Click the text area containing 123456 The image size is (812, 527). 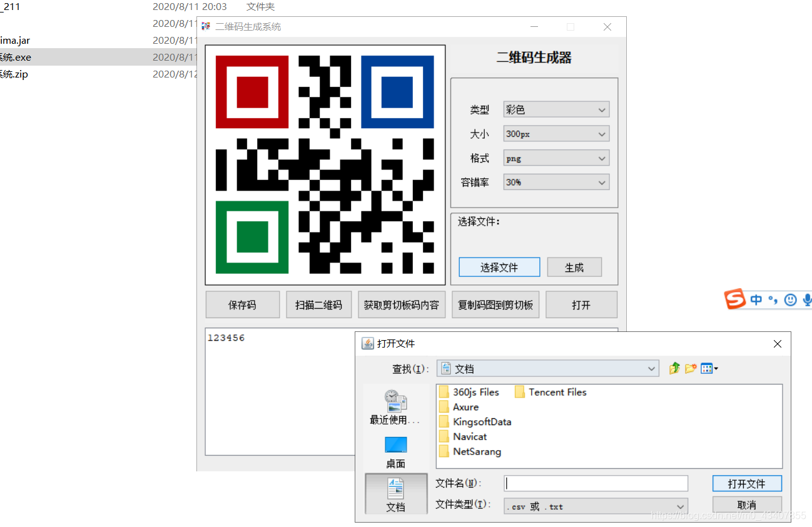(x=280, y=392)
